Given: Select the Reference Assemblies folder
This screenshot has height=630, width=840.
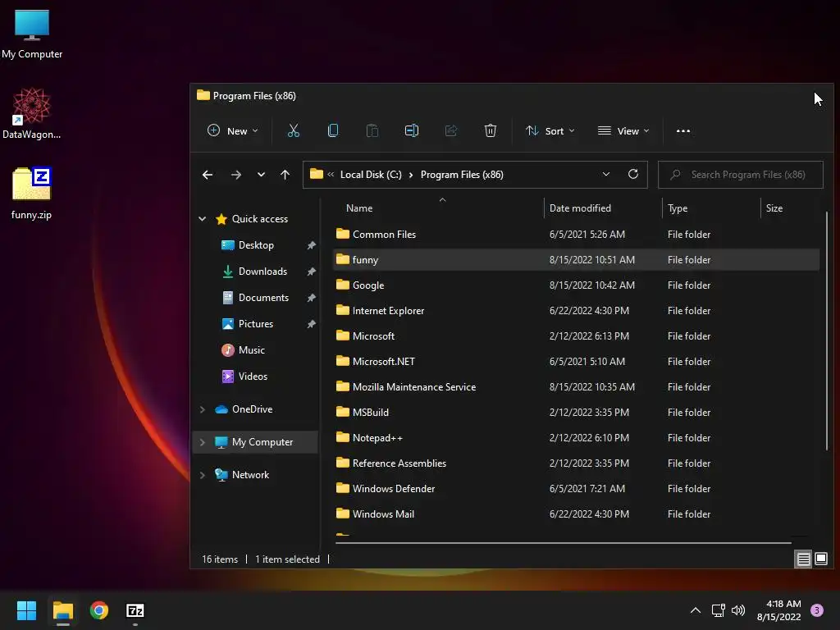Looking at the screenshot, I should [576, 463].
